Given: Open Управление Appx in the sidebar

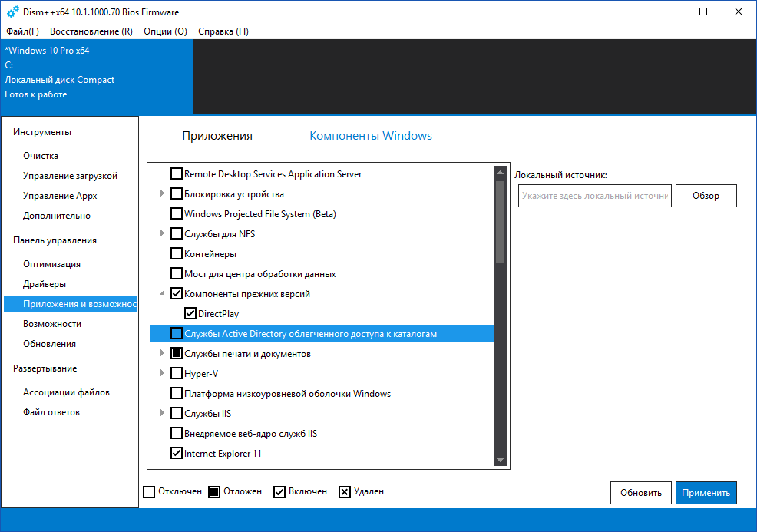Looking at the screenshot, I should coord(60,196).
